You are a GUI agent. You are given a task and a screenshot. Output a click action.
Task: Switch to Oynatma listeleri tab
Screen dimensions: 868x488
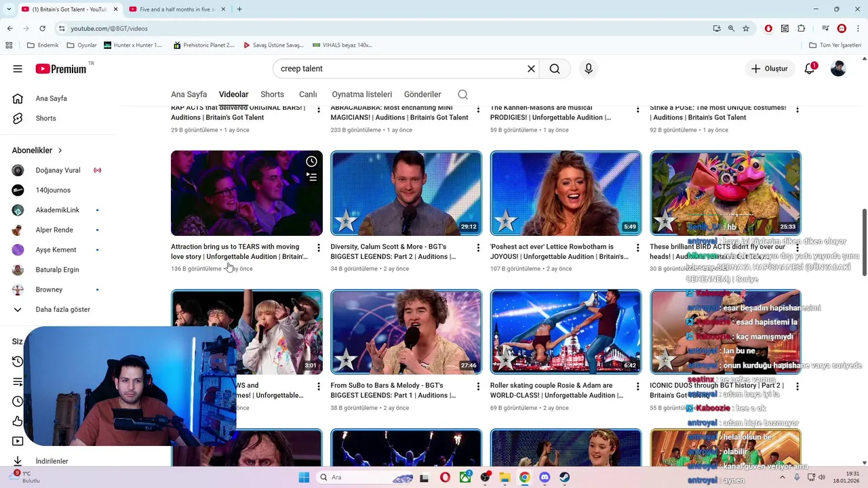tap(361, 94)
